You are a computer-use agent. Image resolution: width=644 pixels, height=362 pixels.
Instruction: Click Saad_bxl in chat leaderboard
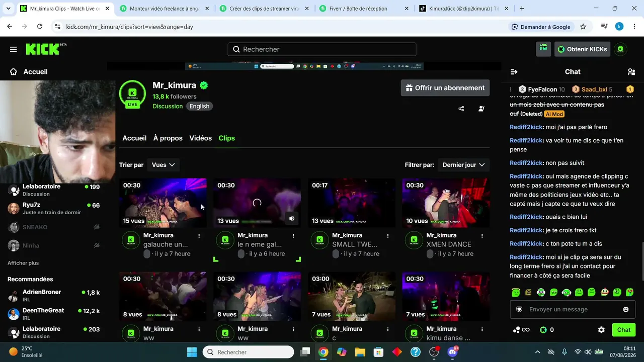592,89
